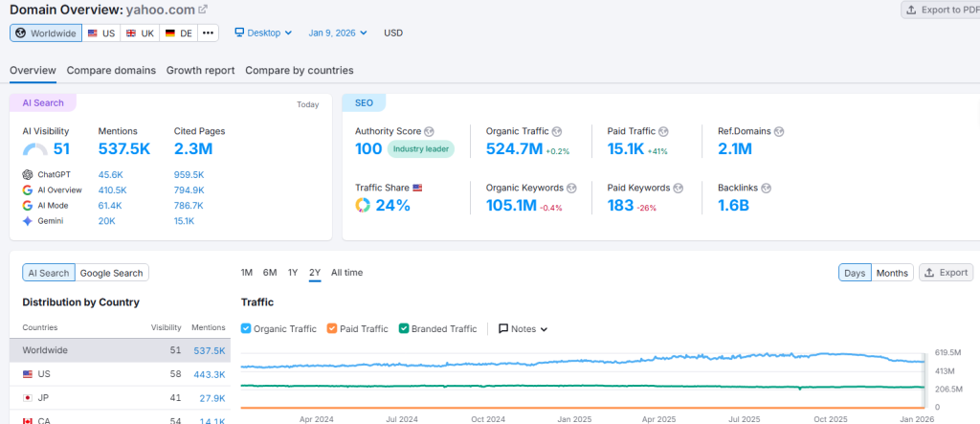Select the 1Y time range
The height and width of the screenshot is (424, 980).
293,273
